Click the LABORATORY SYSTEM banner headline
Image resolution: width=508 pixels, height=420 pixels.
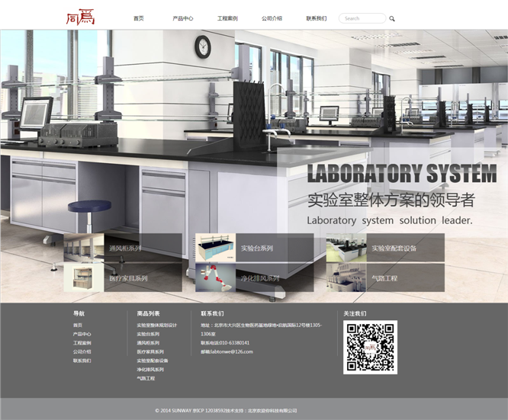coord(401,173)
